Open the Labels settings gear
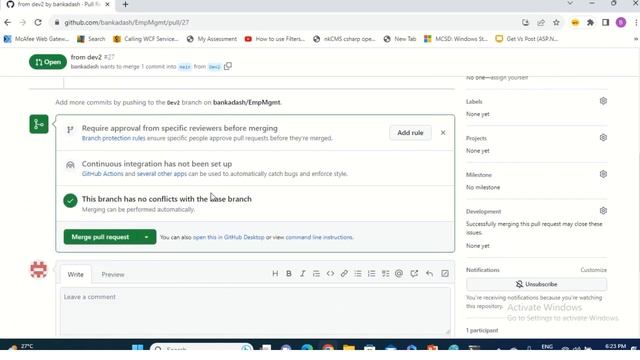This screenshot has height=360, width=640. click(x=603, y=101)
